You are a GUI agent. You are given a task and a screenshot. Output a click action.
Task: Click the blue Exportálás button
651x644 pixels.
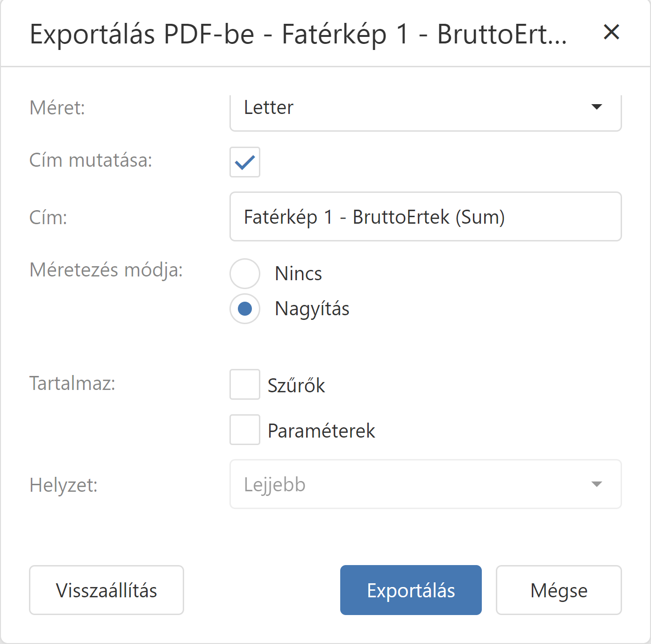pos(411,590)
